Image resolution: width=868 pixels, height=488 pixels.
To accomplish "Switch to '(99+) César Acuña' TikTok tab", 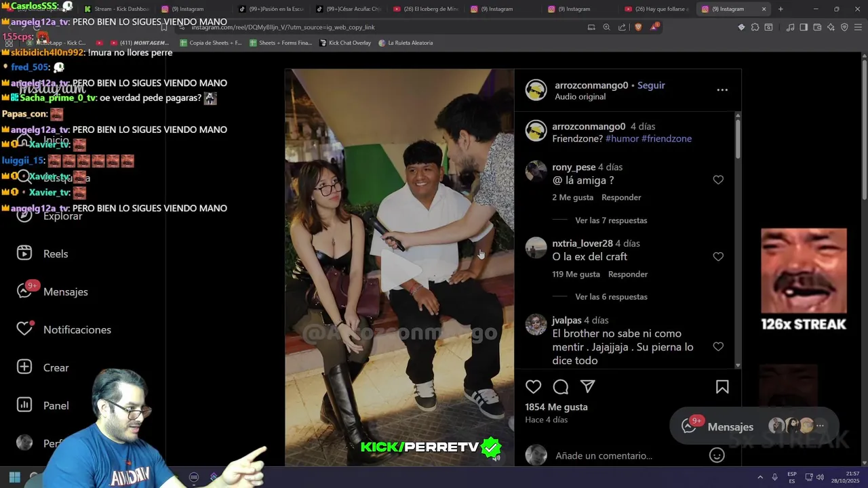I will tap(349, 9).
